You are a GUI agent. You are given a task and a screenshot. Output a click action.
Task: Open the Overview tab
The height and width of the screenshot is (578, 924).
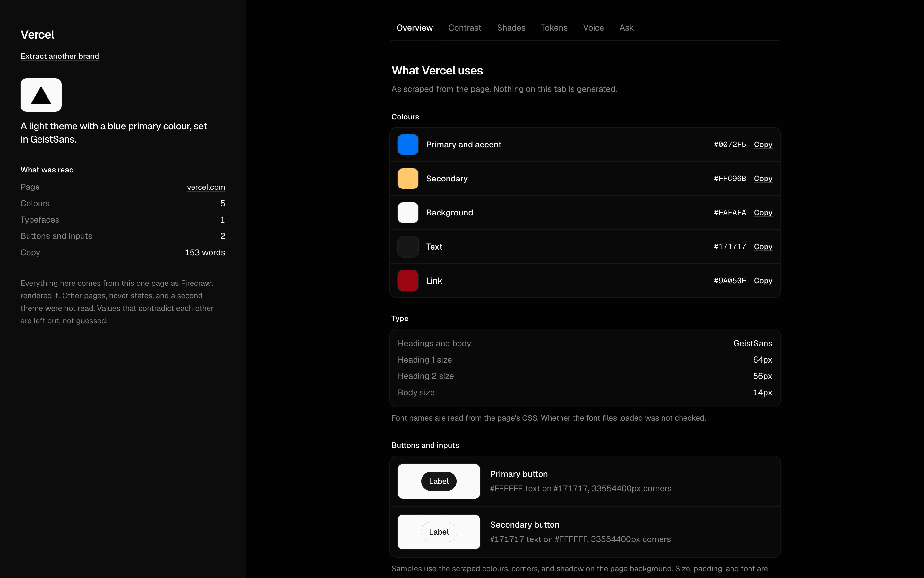click(414, 28)
